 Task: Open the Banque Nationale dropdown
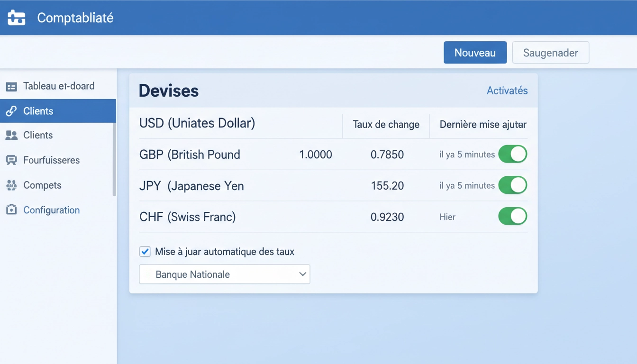pos(224,274)
